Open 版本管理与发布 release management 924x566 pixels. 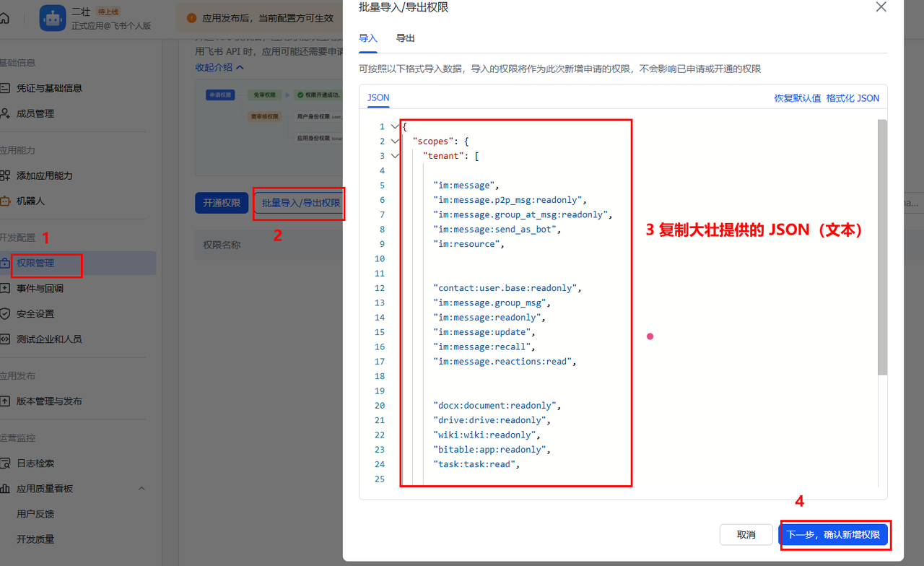[53, 401]
